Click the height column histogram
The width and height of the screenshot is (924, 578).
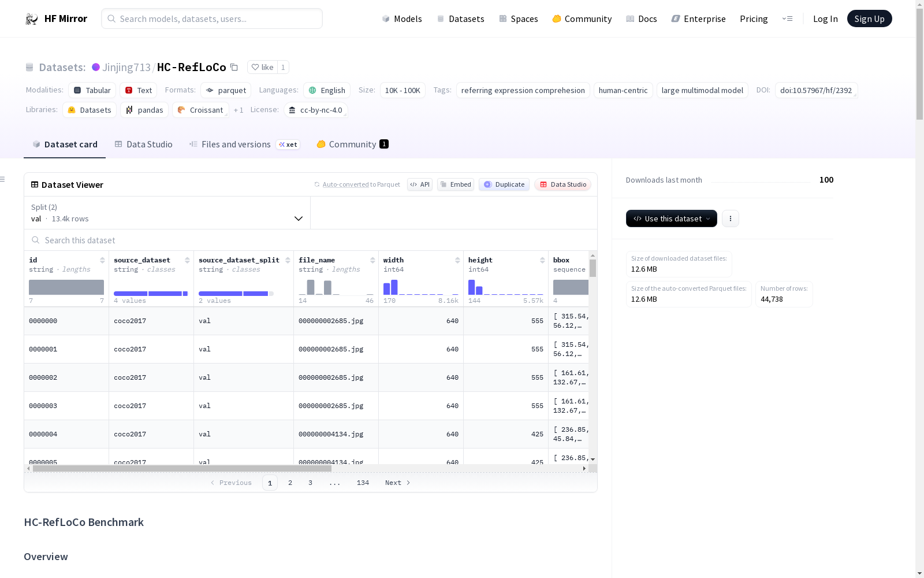coord(506,287)
